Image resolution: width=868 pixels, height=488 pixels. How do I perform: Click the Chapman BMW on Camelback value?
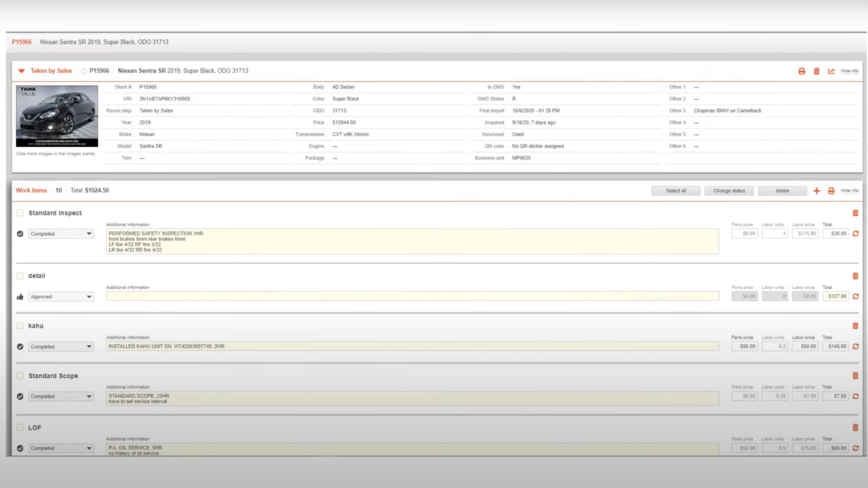727,111
